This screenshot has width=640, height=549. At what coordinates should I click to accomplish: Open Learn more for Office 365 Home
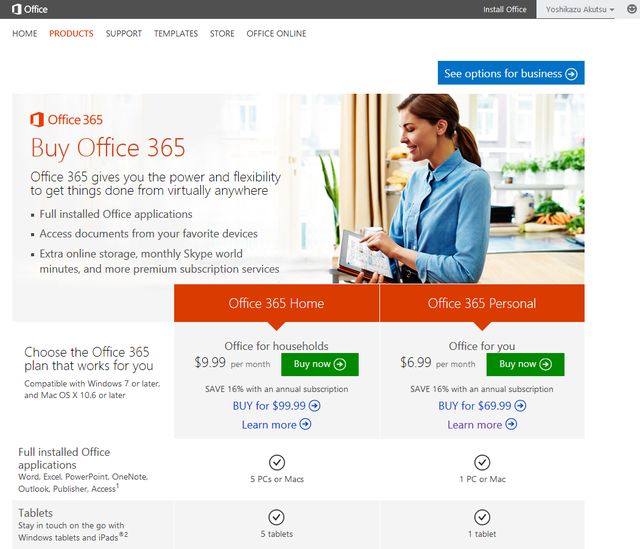pyautogui.click(x=276, y=425)
